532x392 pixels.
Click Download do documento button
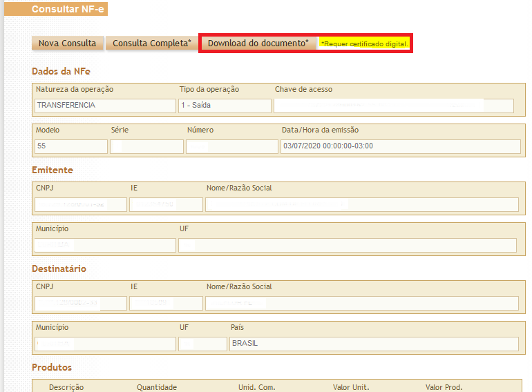click(258, 43)
